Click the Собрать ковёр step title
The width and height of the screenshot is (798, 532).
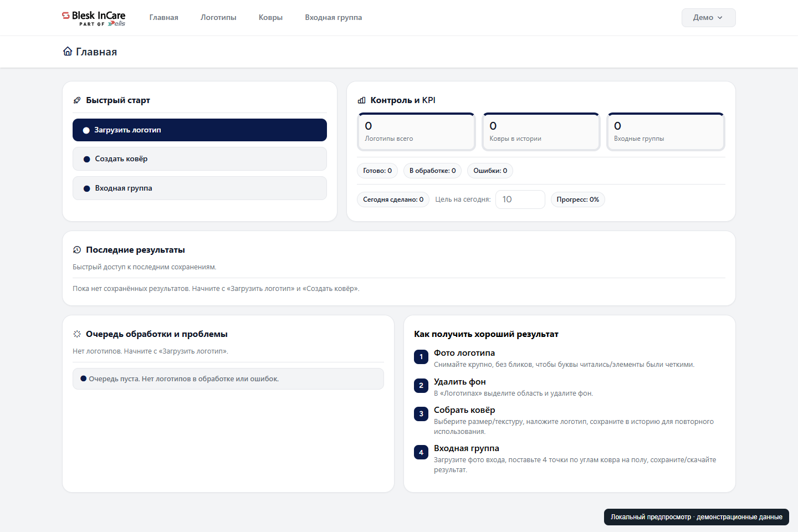tap(464, 410)
